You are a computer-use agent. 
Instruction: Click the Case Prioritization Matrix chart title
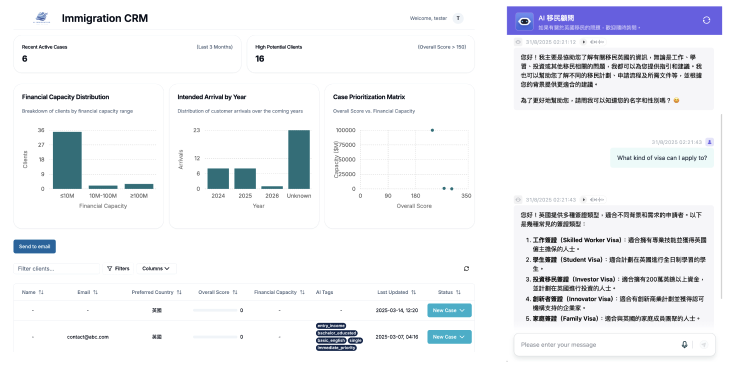pyautogui.click(x=369, y=97)
